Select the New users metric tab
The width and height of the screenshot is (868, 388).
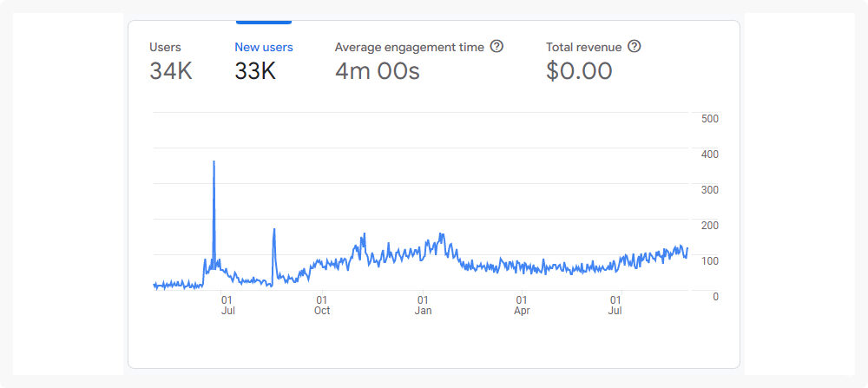tap(264, 47)
